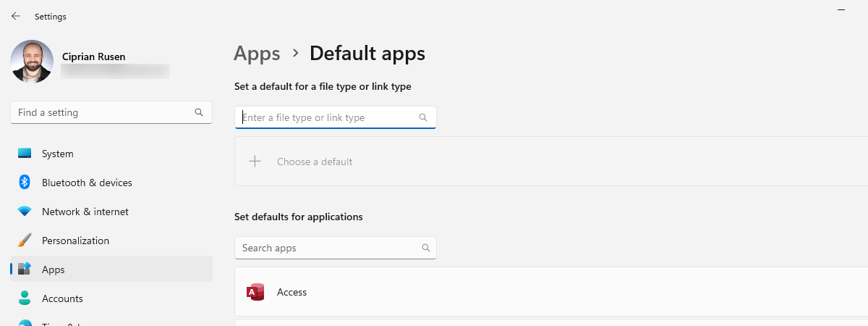Screen dimensions: 868x326
Task: Click the Wi-Fi network icon in sidebar
Action: pos(25,212)
